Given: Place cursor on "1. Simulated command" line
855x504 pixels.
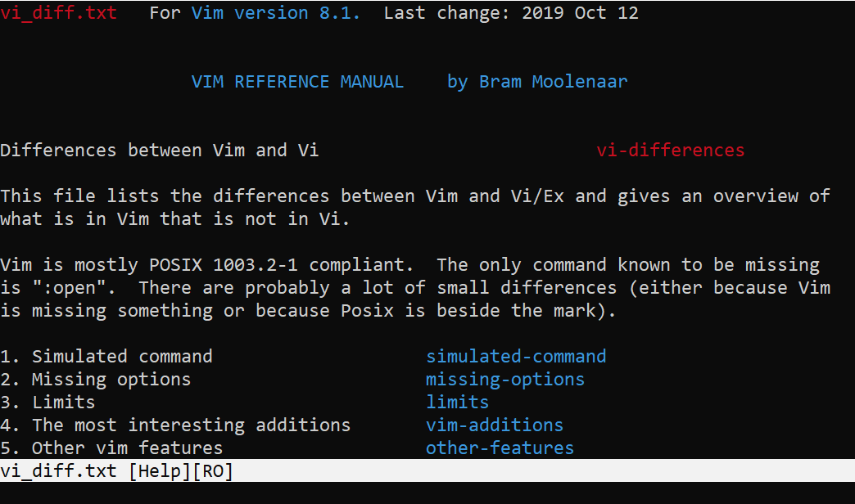Looking at the screenshot, I should pos(106,357).
